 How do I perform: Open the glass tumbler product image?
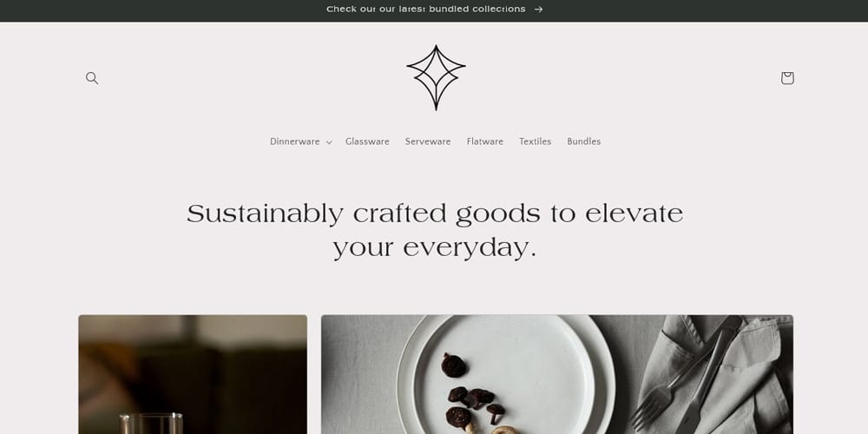193,374
